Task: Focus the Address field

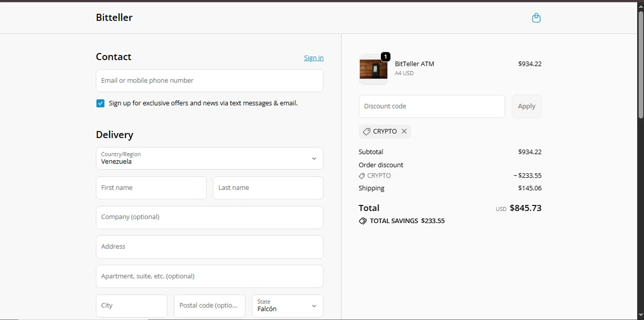Action: pyautogui.click(x=210, y=247)
